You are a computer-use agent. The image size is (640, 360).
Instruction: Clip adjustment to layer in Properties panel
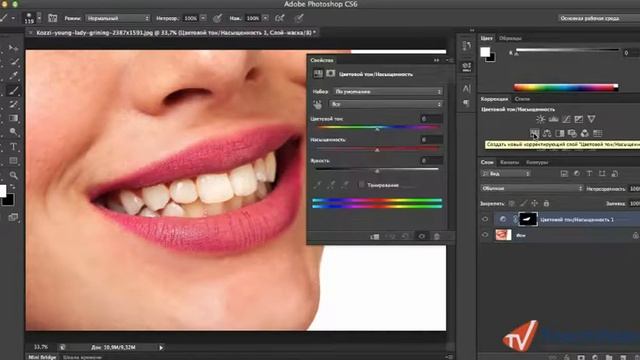pos(375,236)
